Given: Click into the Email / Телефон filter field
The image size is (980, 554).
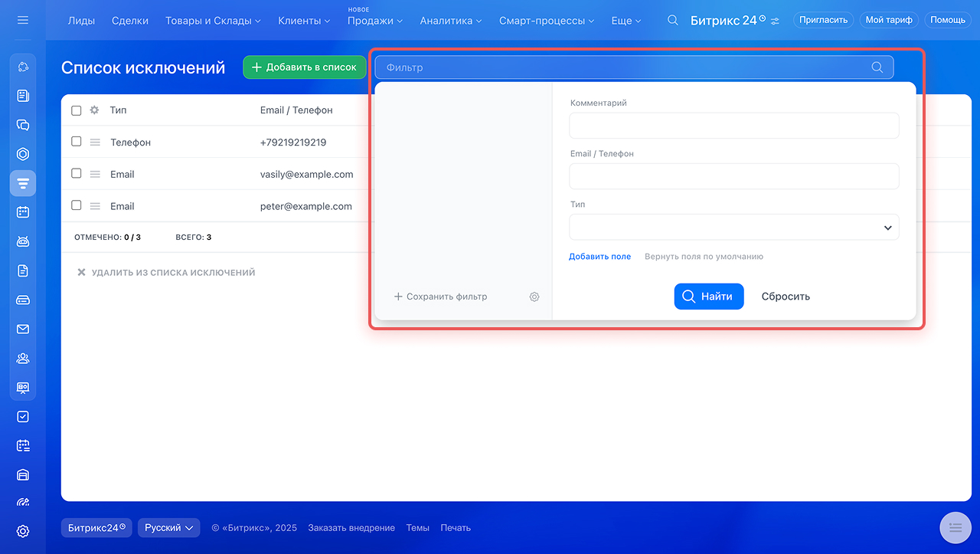Looking at the screenshot, I should pos(734,176).
